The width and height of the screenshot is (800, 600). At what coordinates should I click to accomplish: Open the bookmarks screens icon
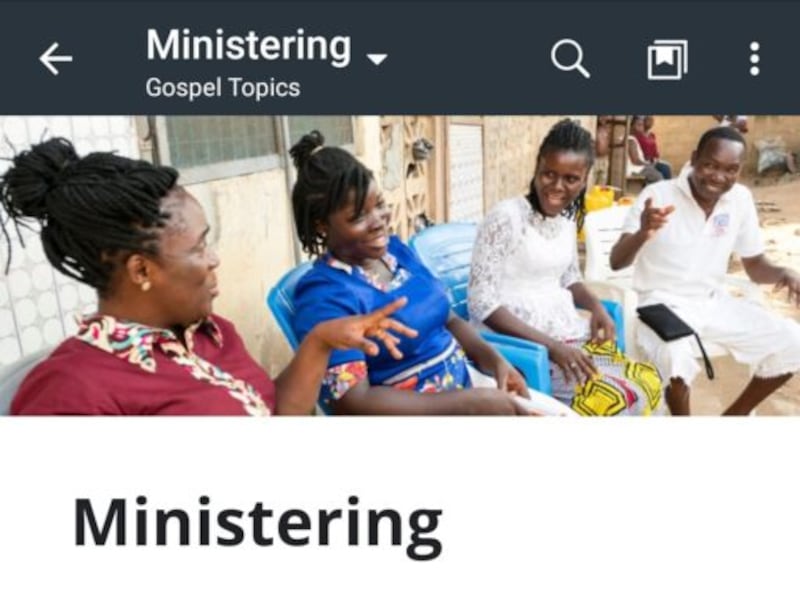pos(667,60)
